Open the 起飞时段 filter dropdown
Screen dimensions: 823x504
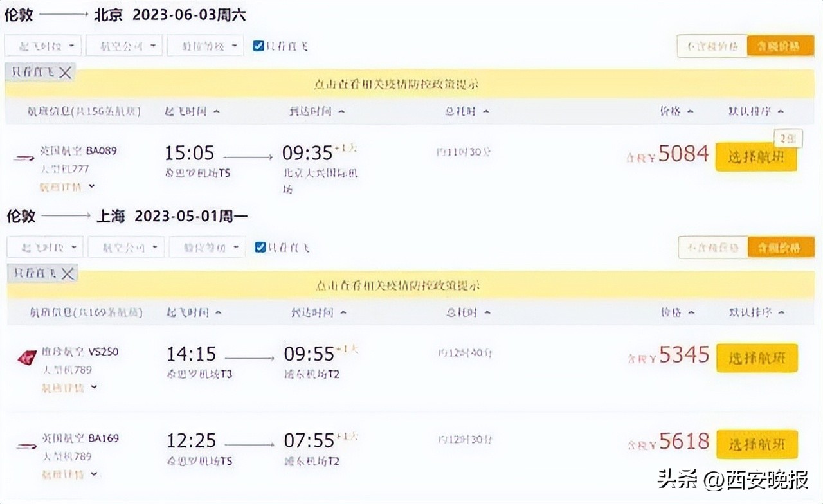coord(42,45)
